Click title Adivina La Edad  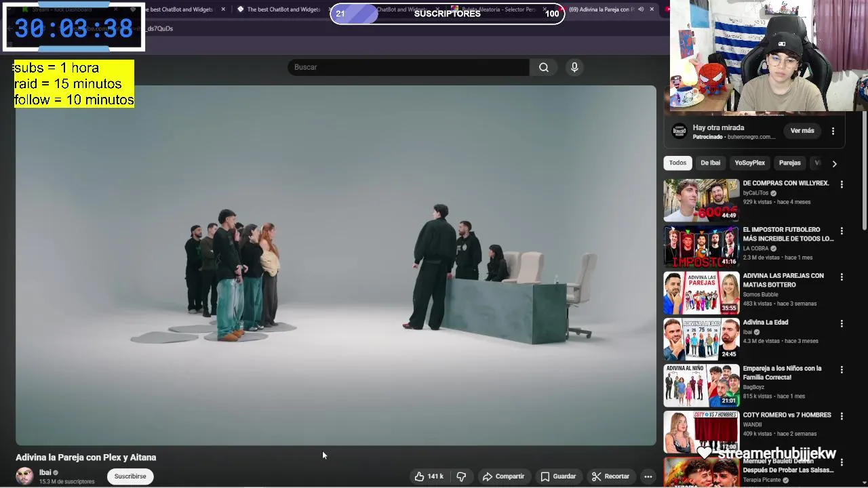[765, 323]
